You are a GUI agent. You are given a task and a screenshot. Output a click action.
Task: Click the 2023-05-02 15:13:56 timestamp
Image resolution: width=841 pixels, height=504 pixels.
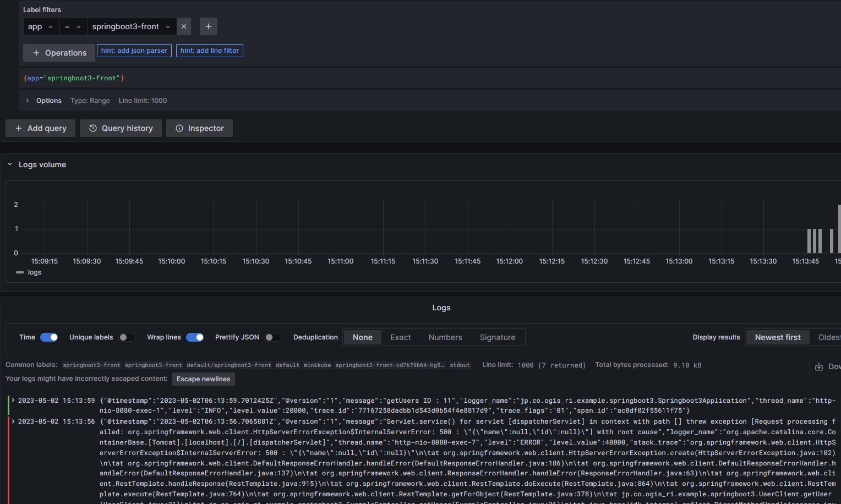pos(56,421)
